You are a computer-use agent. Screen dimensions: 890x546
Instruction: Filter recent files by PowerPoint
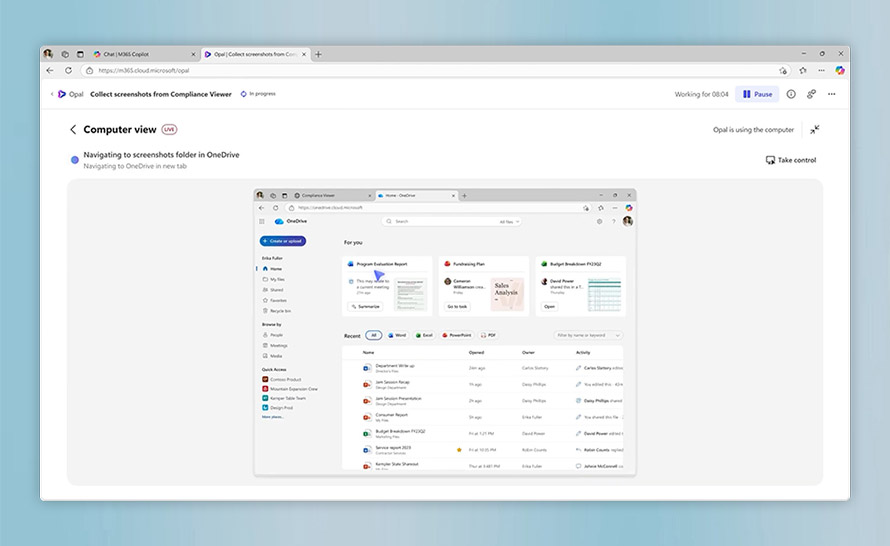[457, 335]
